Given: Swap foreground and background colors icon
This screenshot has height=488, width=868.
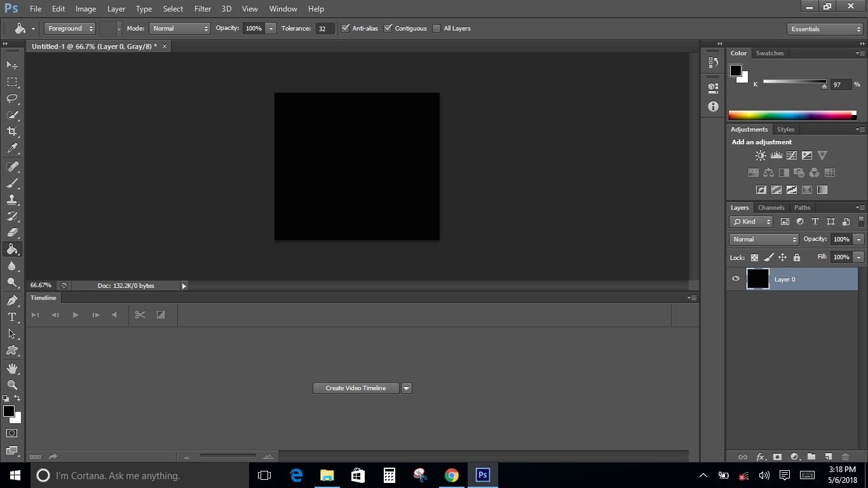Looking at the screenshot, I should tap(17, 398).
